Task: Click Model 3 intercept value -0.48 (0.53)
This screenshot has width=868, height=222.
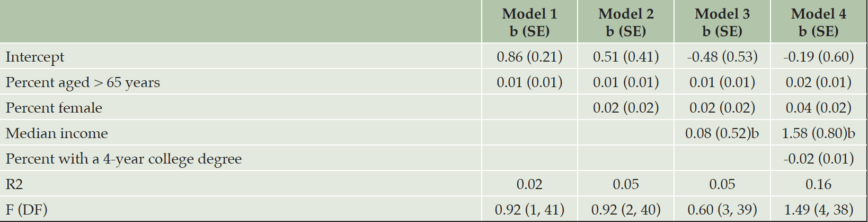Action: (x=722, y=57)
